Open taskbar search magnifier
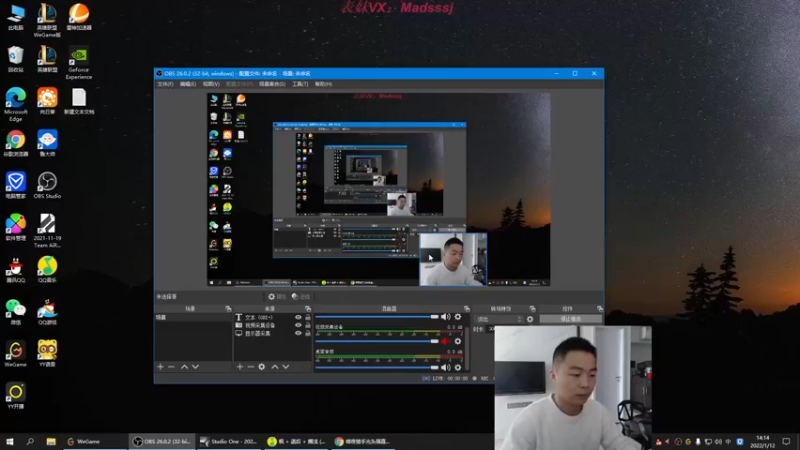800x450 pixels. (x=30, y=441)
